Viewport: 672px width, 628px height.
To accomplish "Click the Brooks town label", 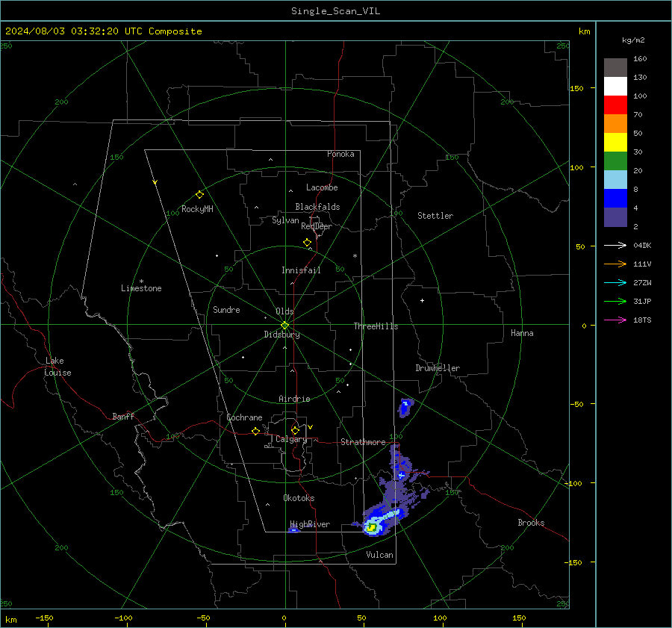I will [531, 523].
